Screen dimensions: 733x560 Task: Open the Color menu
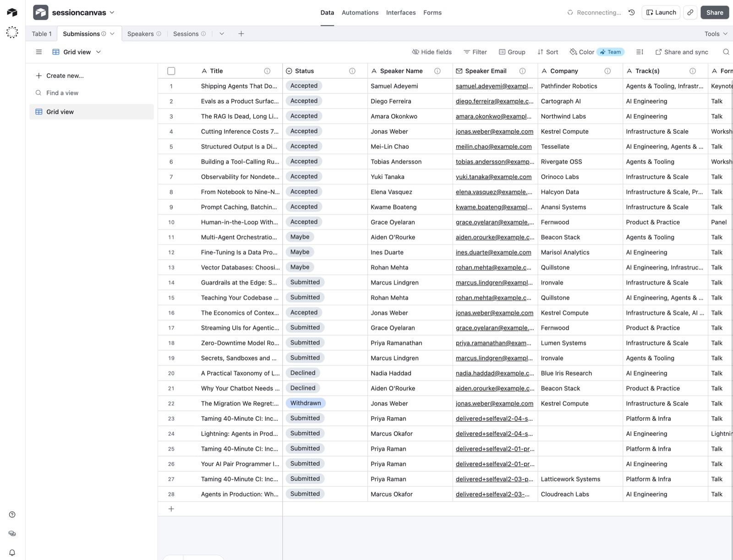[x=582, y=52]
